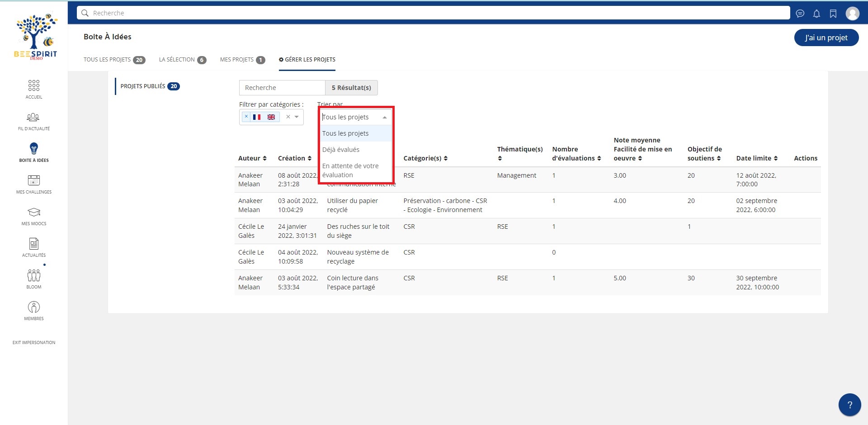The height and width of the screenshot is (425, 868).
Task: Click note value 5.00
Action: [x=620, y=278]
